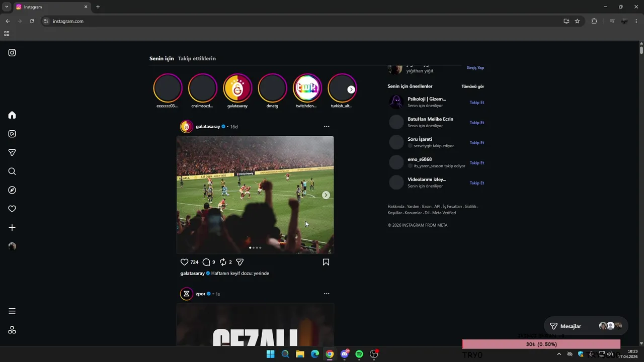Go back in browser history

pyautogui.click(x=8, y=21)
